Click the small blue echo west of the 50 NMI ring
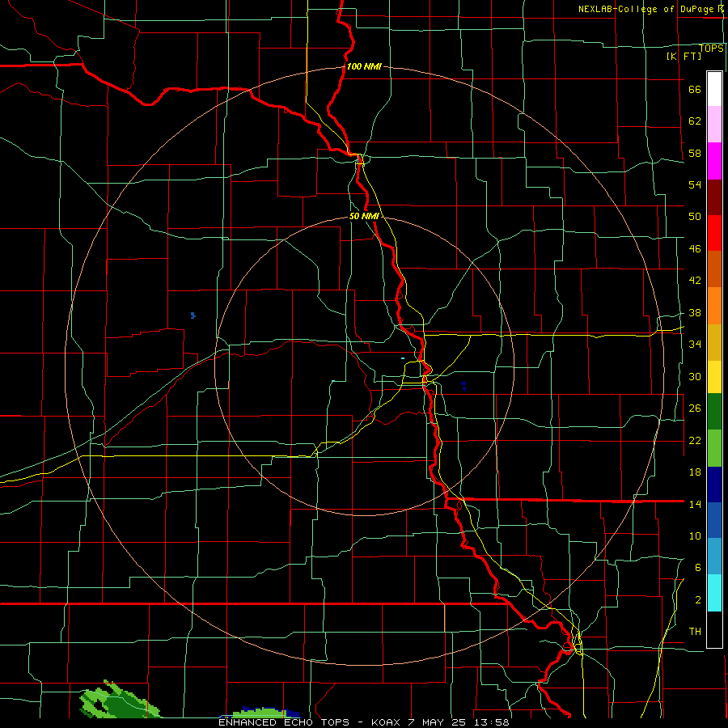The image size is (728, 728). pos(193,315)
